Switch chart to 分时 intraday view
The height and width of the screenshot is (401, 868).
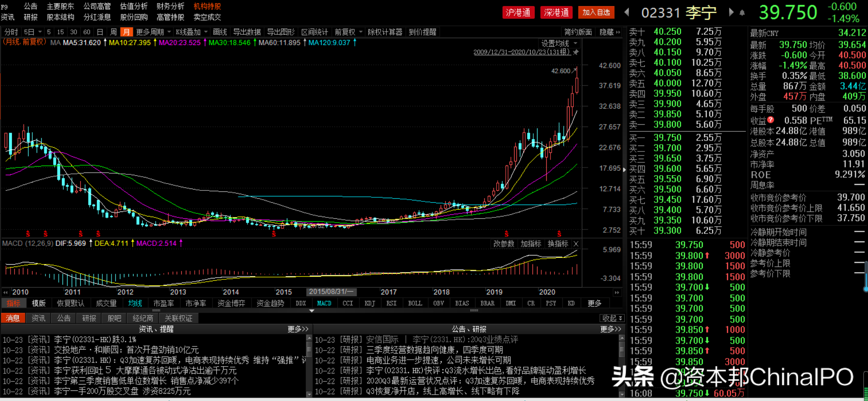click(x=11, y=32)
